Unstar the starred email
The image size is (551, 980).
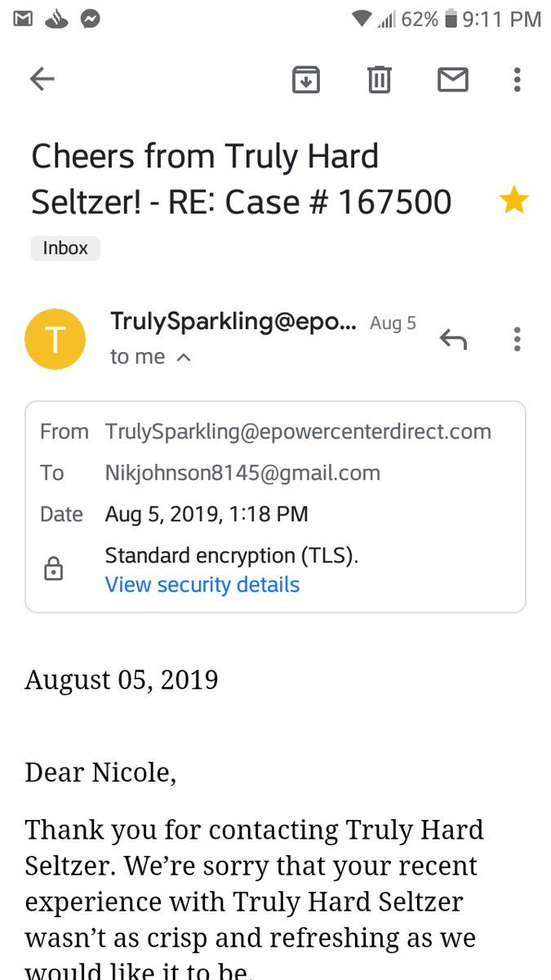[514, 199]
